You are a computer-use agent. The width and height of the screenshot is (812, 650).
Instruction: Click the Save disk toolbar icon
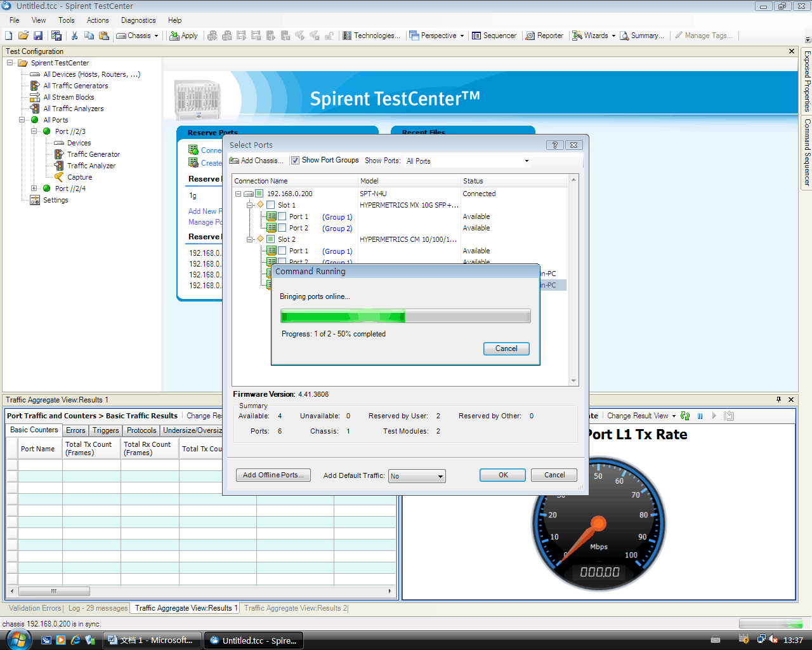(x=38, y=36)
